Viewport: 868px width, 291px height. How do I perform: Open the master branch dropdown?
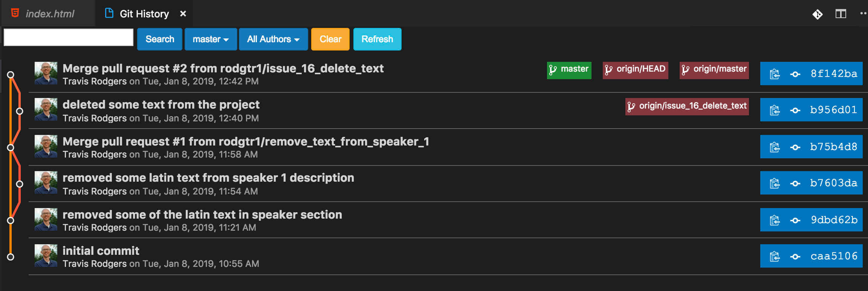(x=211, y=39)
